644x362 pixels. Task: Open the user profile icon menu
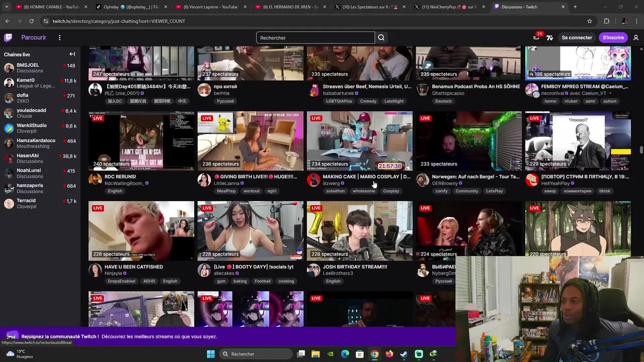636,38
